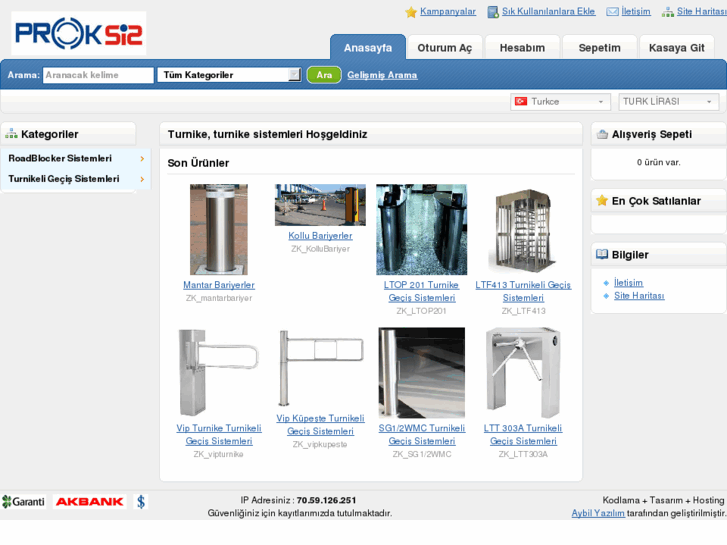This screenshot has width=727, height=545.
Task: Expand the Turnikeli Geçiş Sistemleri category arrow
Action: [x=142, y=179]
